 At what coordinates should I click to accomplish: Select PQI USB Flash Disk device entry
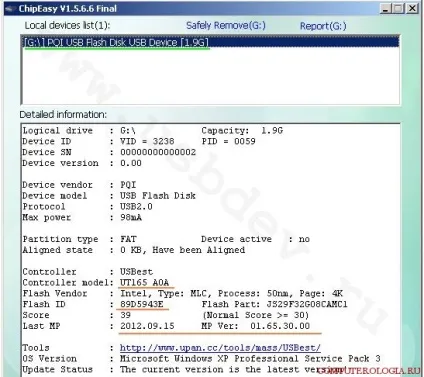(x=211, y=42)
